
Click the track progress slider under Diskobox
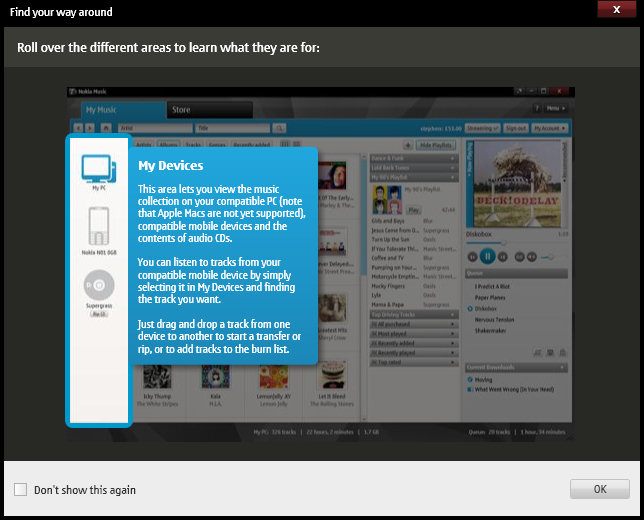point(516,242)
